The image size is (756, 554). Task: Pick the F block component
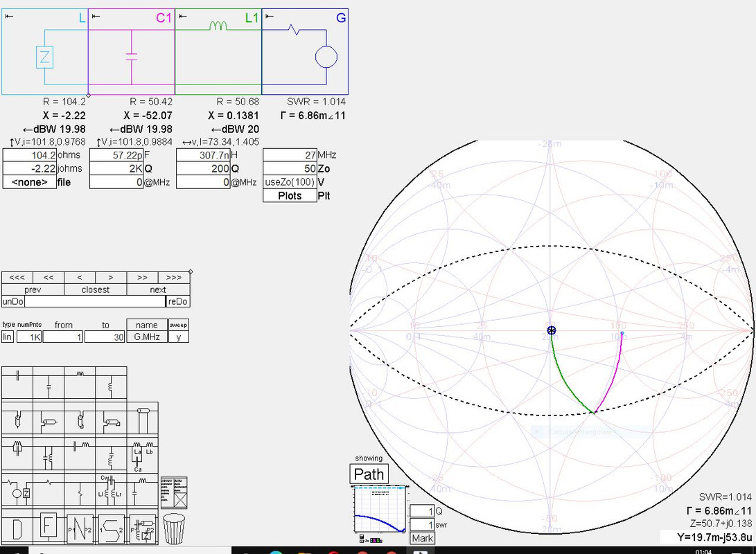[48, 528]
